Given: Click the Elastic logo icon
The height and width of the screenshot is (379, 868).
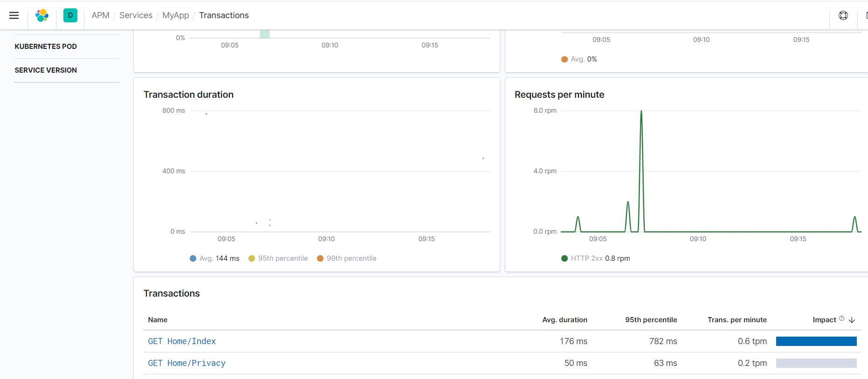Looking at the screenshot, I should [42, 15].
